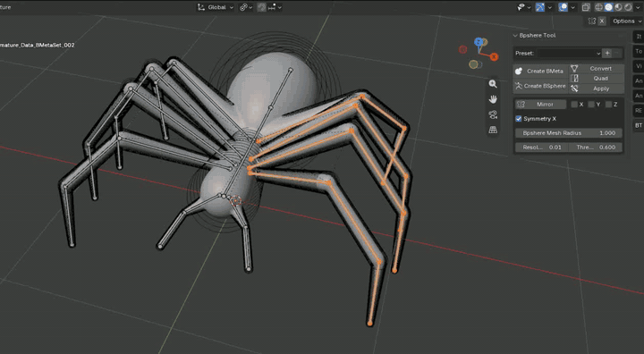Open the RE sidebar tab

639,111
